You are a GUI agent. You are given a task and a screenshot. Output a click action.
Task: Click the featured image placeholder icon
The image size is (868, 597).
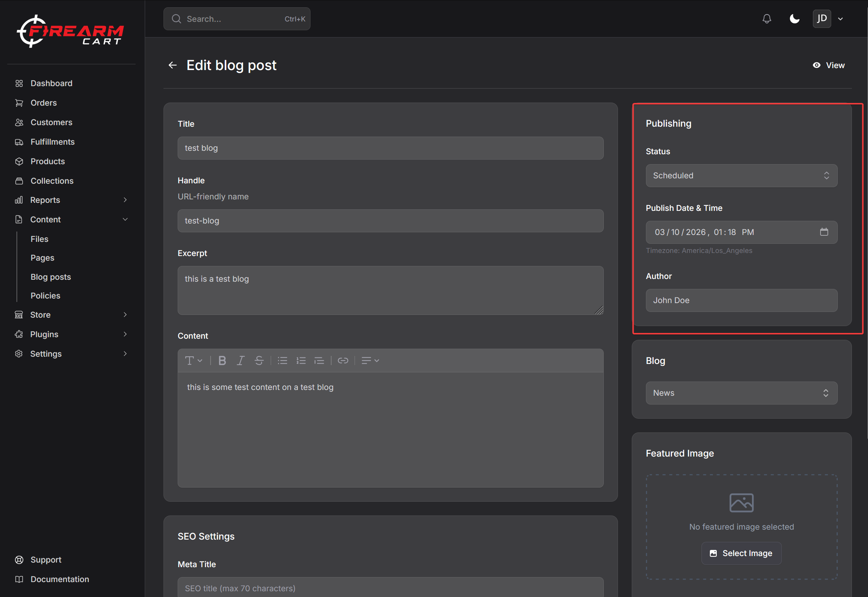click(742, 502)
